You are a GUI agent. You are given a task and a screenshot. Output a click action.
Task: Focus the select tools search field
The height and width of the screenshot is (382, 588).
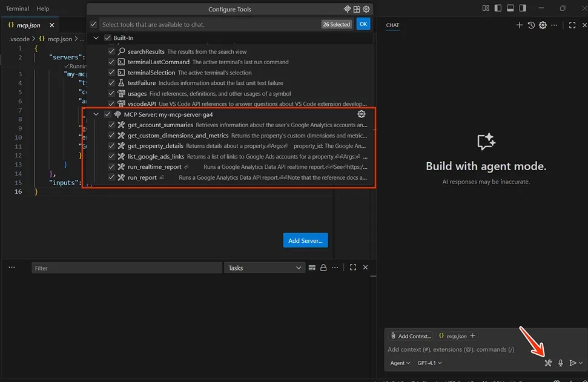click(x=210, y=24)
